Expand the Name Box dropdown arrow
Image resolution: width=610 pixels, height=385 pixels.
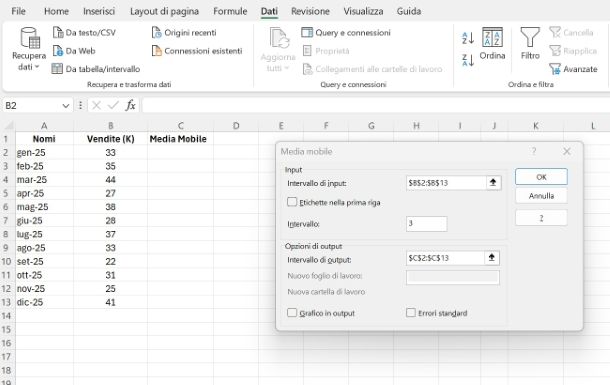click(66, 105)
